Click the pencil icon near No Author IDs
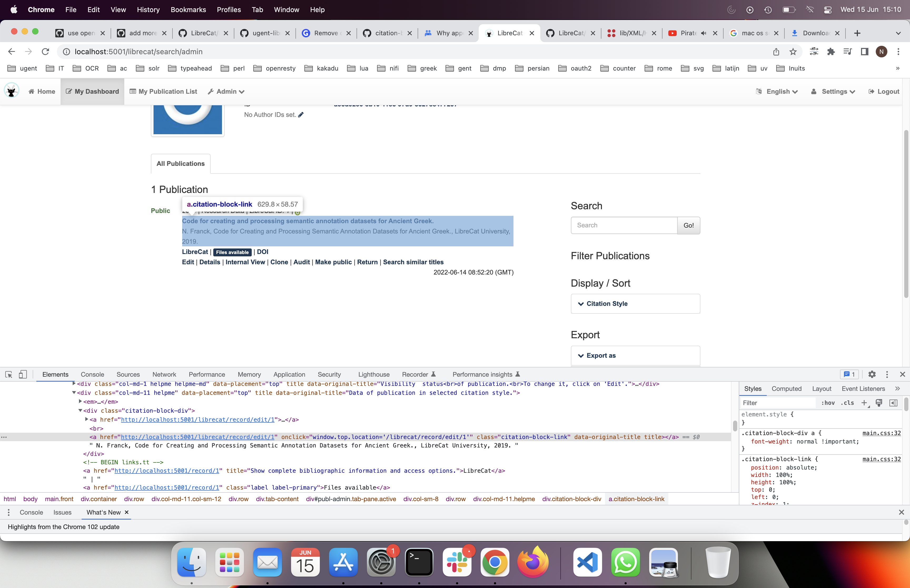 click(300, 114)
